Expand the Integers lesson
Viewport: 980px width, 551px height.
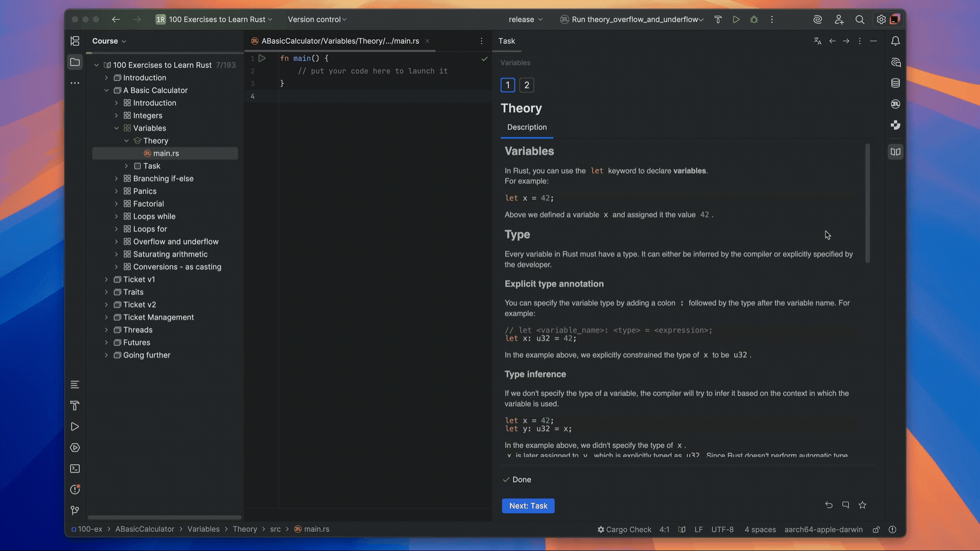click(116, 116)
